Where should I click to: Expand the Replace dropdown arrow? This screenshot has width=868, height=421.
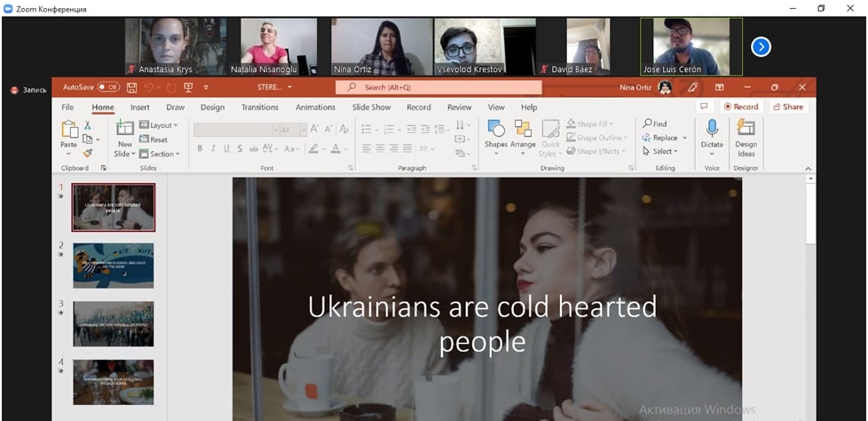tap(685, 138)
